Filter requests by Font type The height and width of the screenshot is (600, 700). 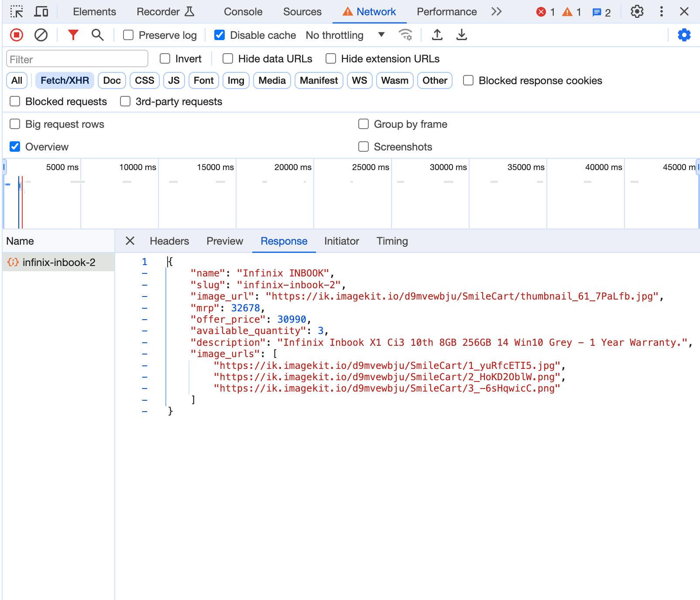(x=204, y=80)
